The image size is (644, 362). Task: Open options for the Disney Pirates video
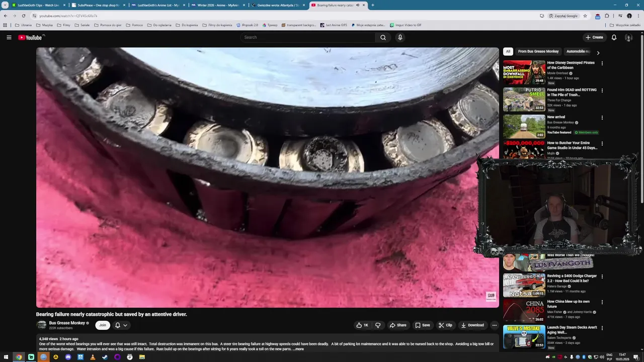point(602,63)
